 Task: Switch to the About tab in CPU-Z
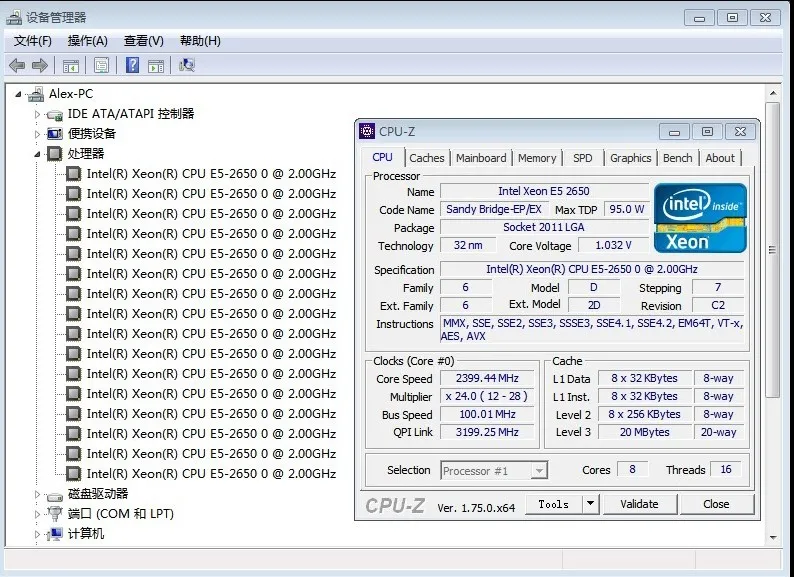(x=720, y=158)
